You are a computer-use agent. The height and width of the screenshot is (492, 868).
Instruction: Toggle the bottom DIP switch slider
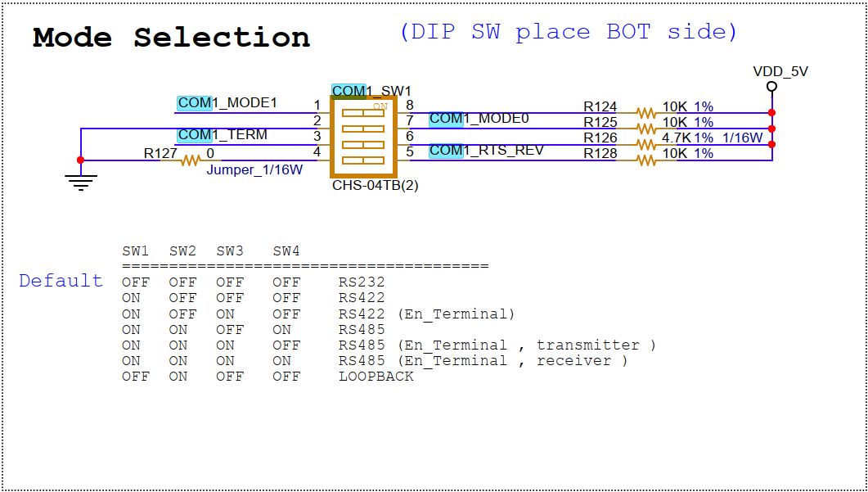(x=363, y=160)
